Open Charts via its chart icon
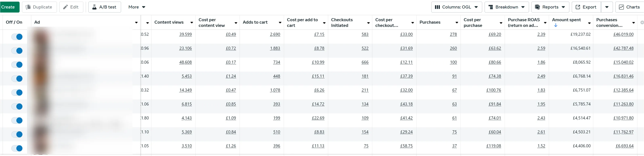 [622, 7]
